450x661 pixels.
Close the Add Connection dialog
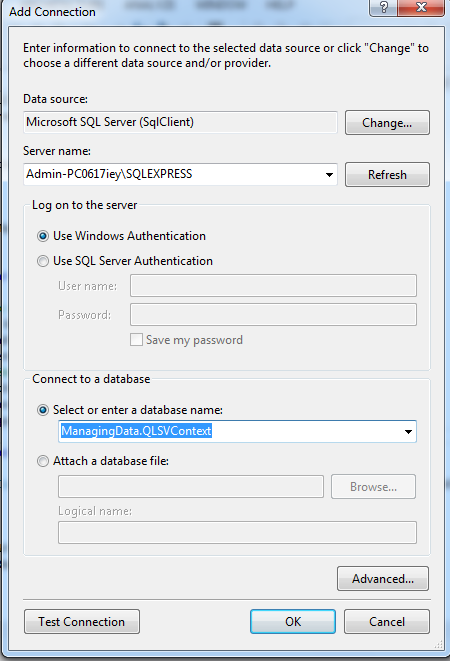pos(421,8)
